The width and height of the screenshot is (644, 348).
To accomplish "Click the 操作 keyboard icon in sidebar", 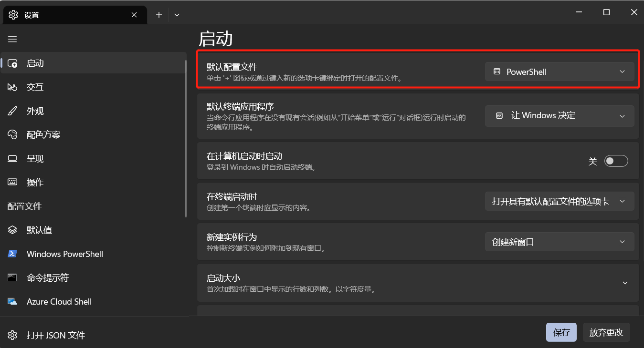I will pos(12,183).
